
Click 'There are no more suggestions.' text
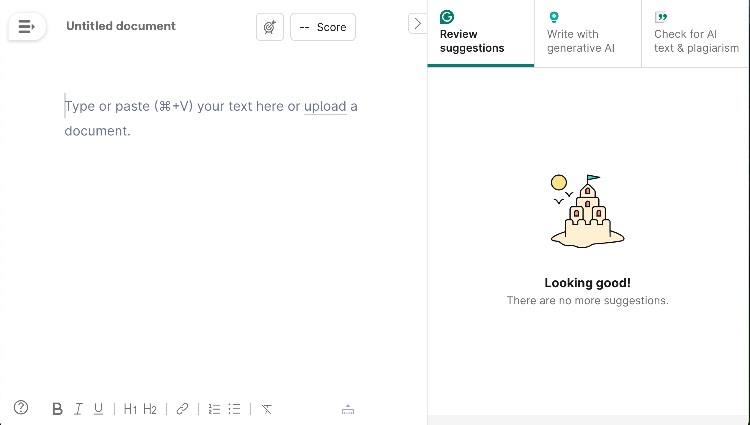[x=587, y=301]
